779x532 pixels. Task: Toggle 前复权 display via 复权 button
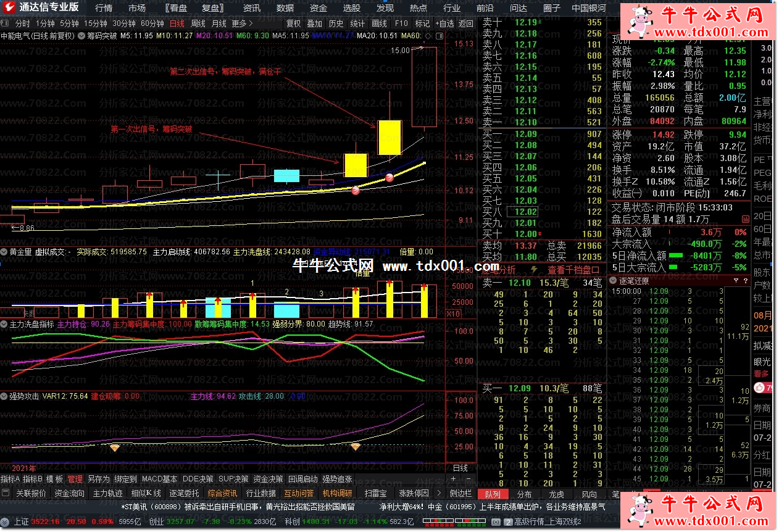(294, 23)
